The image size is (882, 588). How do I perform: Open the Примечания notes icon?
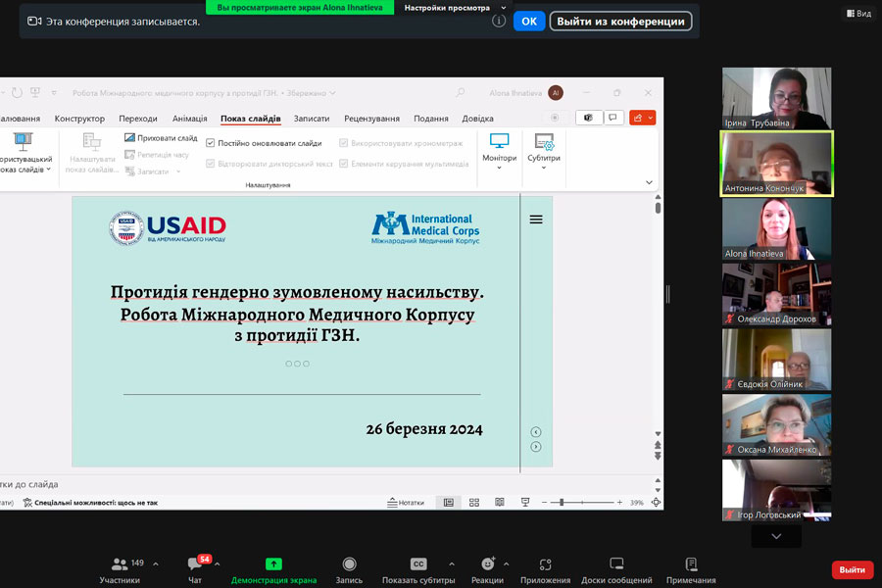pos(691,563)
